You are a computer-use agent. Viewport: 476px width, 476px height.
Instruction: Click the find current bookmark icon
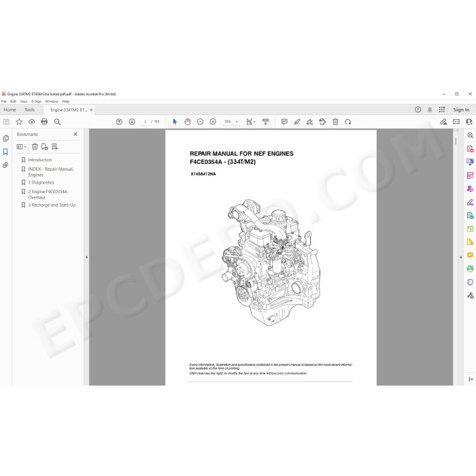tap(54, 147)
